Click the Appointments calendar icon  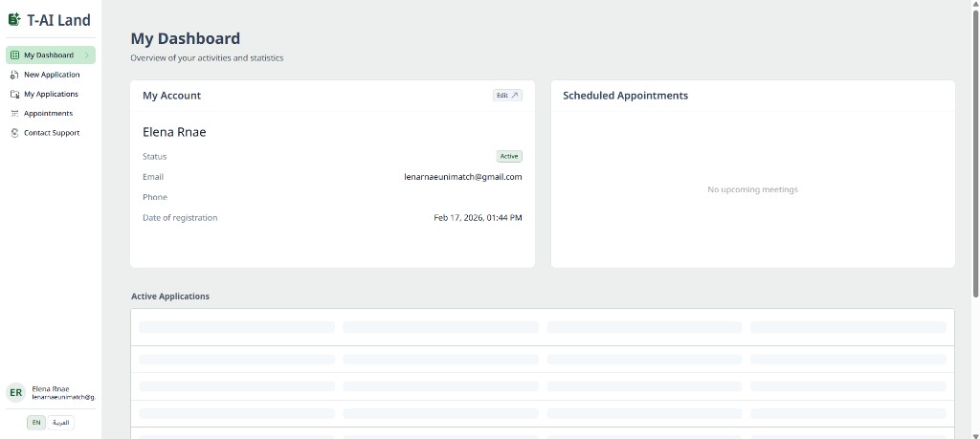15,114
